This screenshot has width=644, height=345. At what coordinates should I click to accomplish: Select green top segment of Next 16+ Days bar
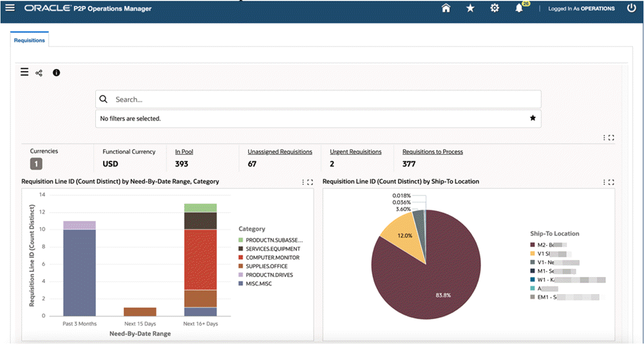[x=200, y=208]
